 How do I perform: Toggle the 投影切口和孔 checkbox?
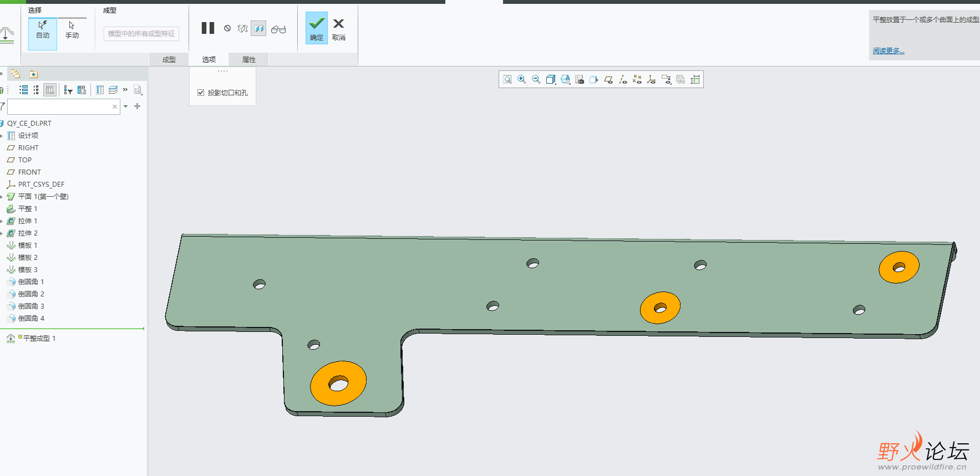coord(201,93)
